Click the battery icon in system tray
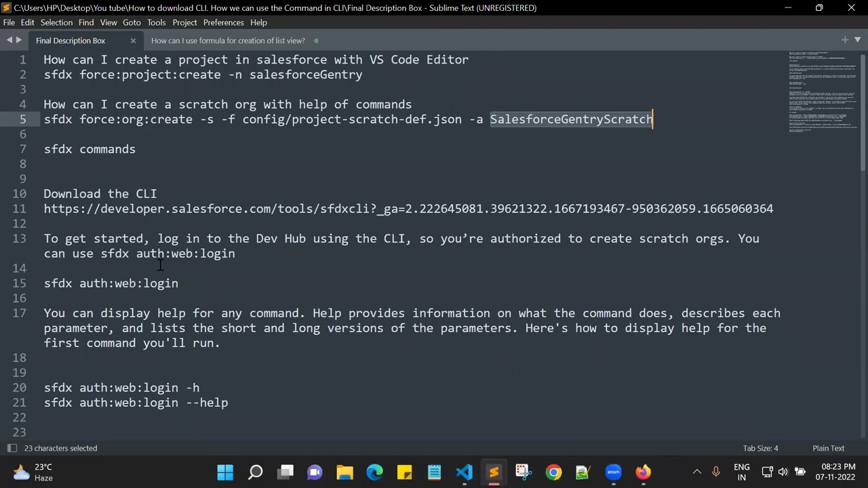 (800, 472)
